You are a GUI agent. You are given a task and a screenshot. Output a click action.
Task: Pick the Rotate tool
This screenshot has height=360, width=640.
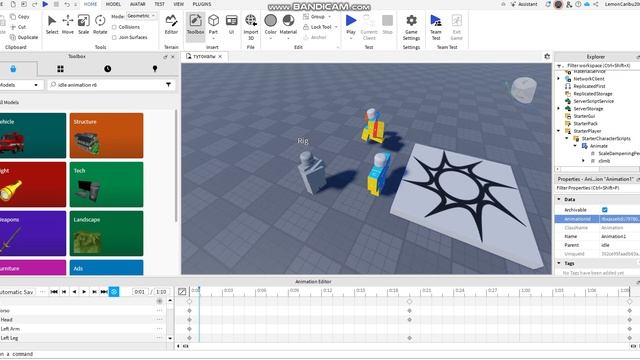(x=100, y=24)
